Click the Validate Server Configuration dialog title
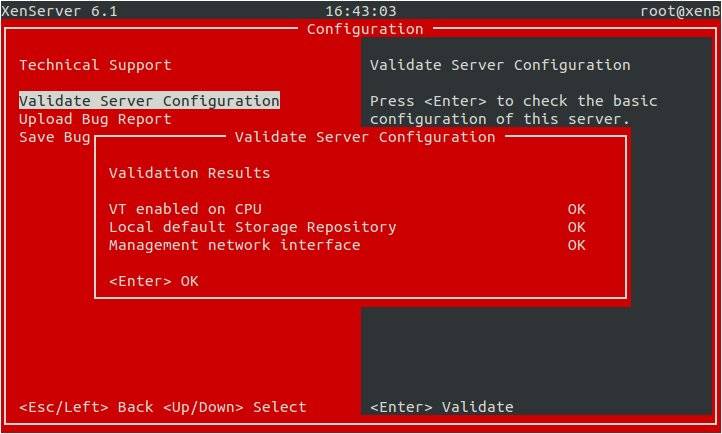Viewport: 722px width, 434px height. point(365,137)
